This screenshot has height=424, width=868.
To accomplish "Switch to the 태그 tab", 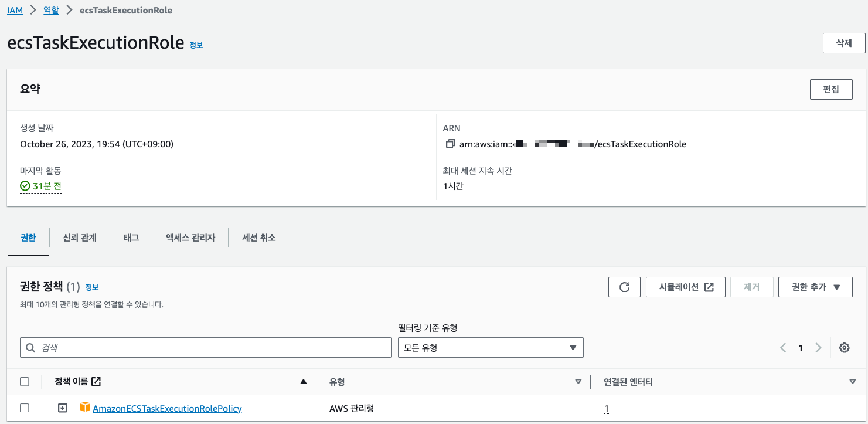I will click(131, 238).
